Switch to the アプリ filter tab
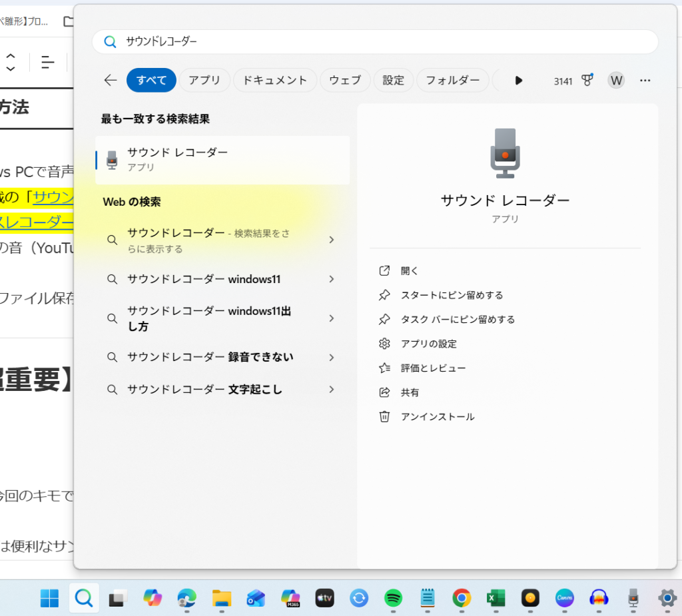The width and height of the screenshot is (682, 616). [204, 80]
